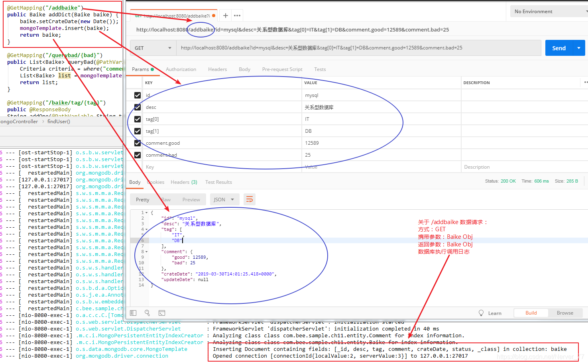Click the Learn link in bottom bar
The width and height of the screenshot is (588, 364).
pyautogui.click(x=495, y=313)
